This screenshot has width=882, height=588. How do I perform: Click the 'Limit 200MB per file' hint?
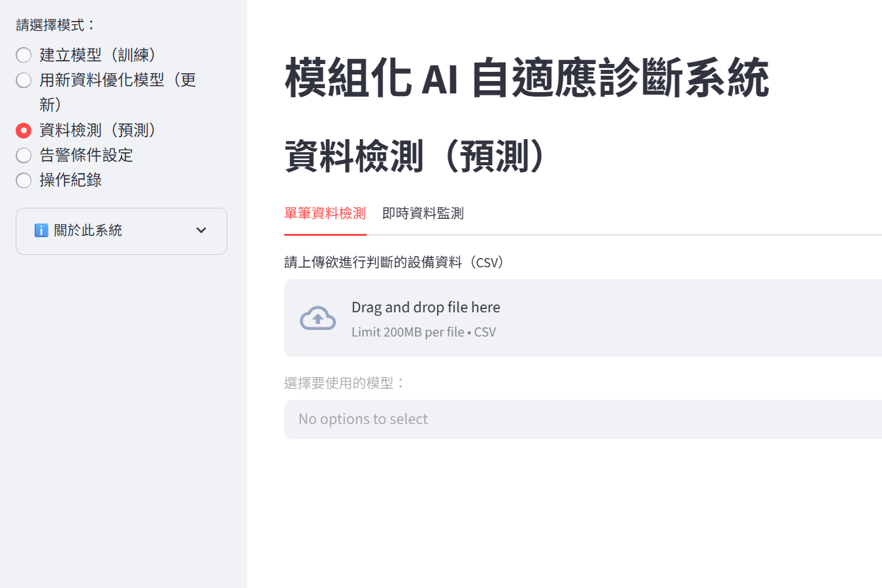coord(407,333)
